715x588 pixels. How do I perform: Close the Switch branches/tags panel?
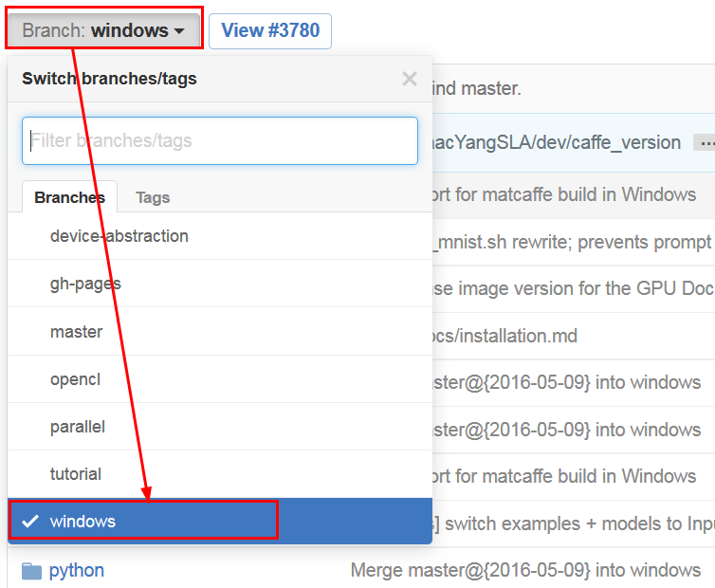coord(409,79)
